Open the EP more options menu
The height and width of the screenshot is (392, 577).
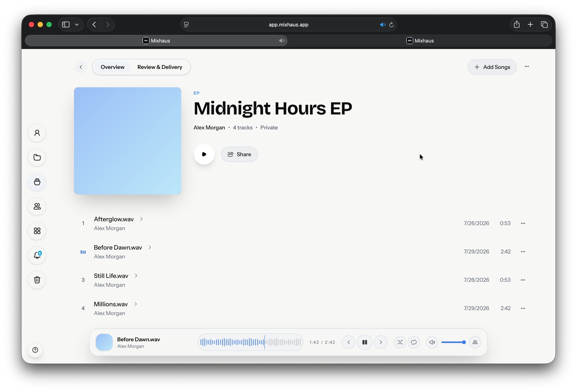click(527, 66)
